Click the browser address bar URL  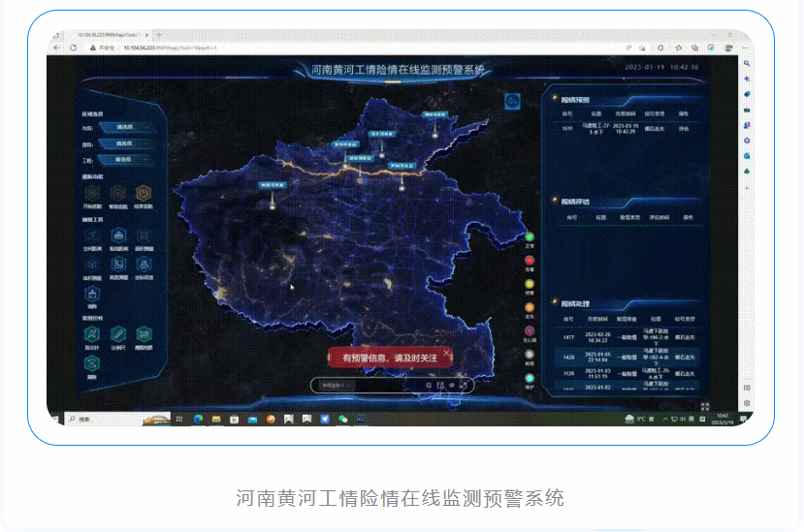pos(170,47)
